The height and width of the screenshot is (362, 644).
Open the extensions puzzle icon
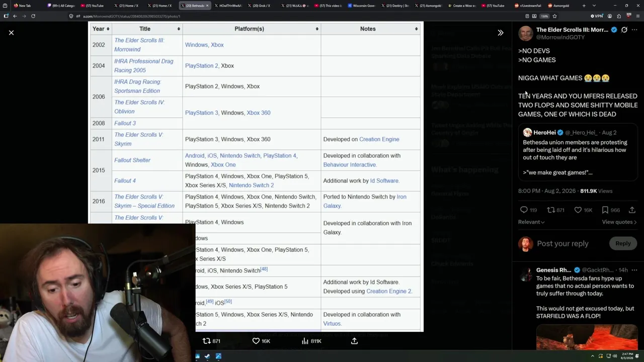pos(619,16)
